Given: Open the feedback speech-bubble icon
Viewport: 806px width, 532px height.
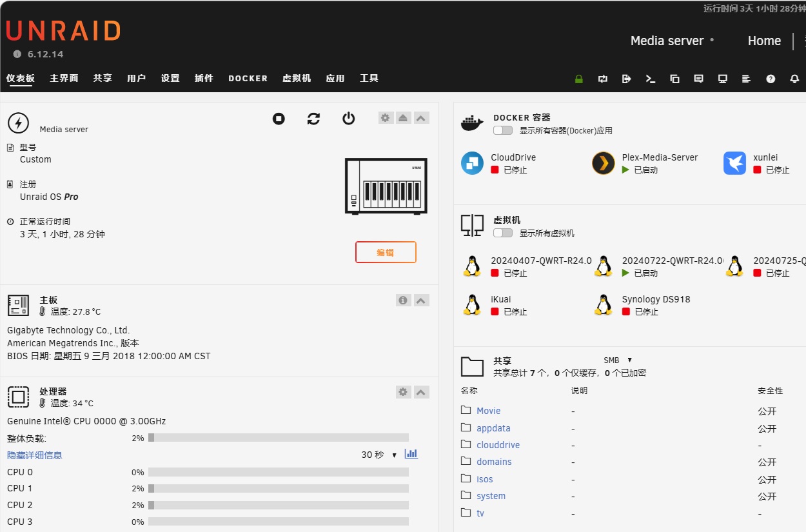Looking at the screenshot, I should [698, 79].
